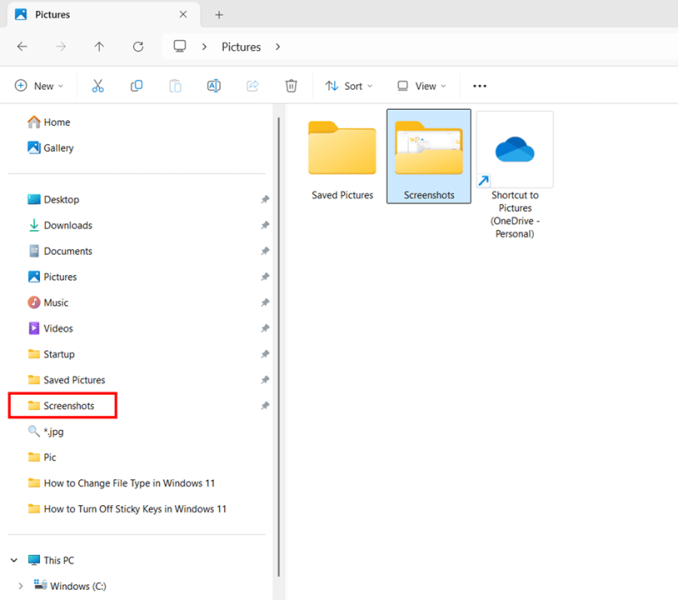Open the three-dots See more menu
This screenshot has height=600, width=678.
point(480,86)
